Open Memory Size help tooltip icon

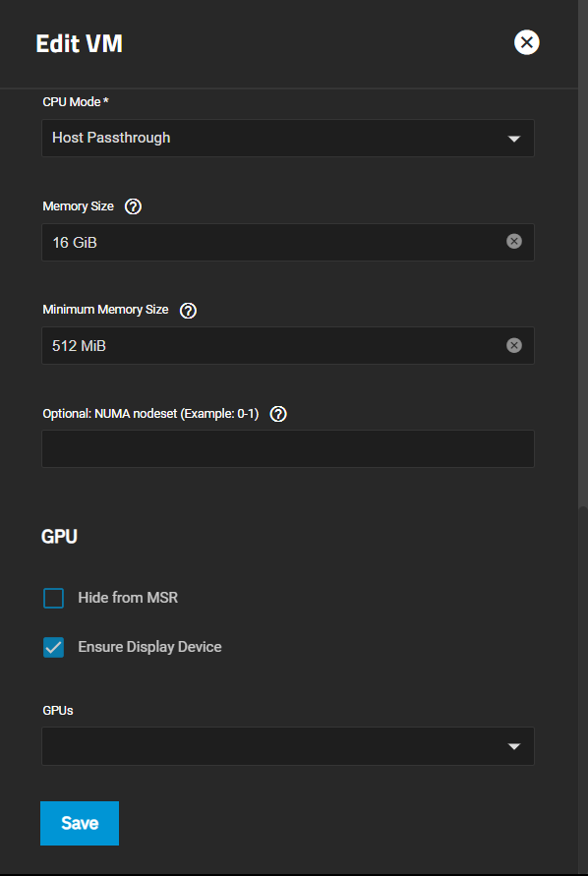(133, 206)
